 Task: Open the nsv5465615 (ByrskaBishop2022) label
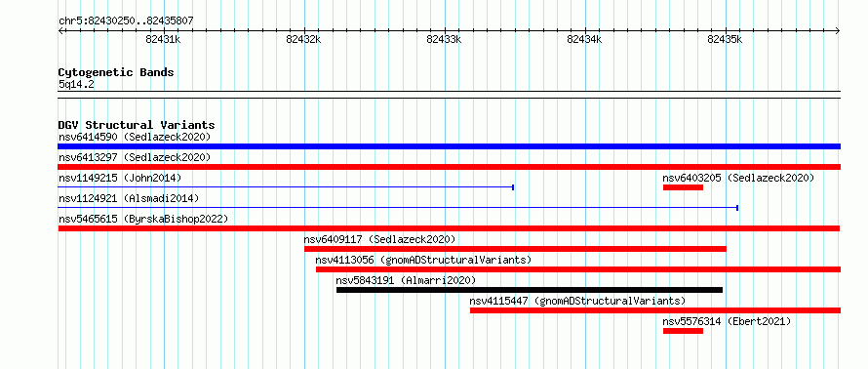[143, 219]
